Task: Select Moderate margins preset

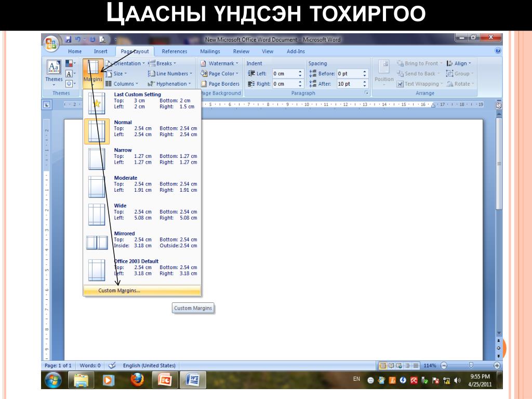Action: [x=142, y=187]
